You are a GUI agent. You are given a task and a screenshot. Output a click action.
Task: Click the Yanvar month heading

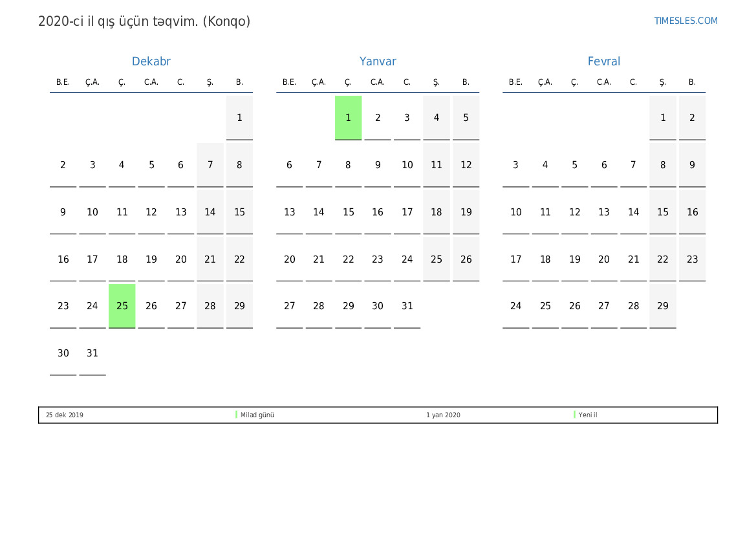tap(378, 61)
